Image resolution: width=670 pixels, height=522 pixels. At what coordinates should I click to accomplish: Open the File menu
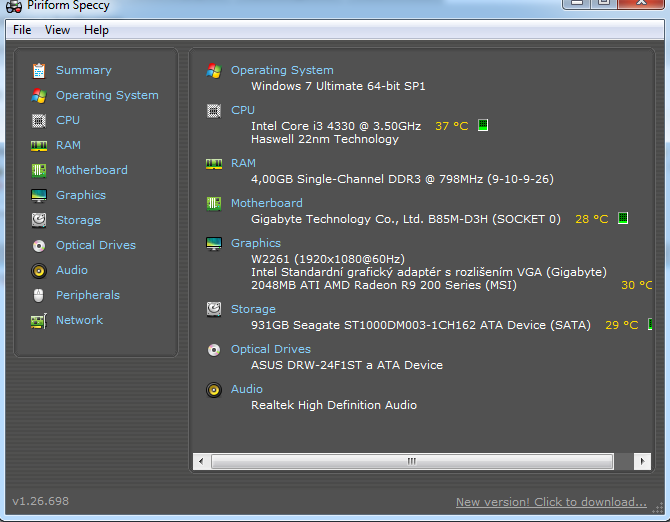point(22,30)
